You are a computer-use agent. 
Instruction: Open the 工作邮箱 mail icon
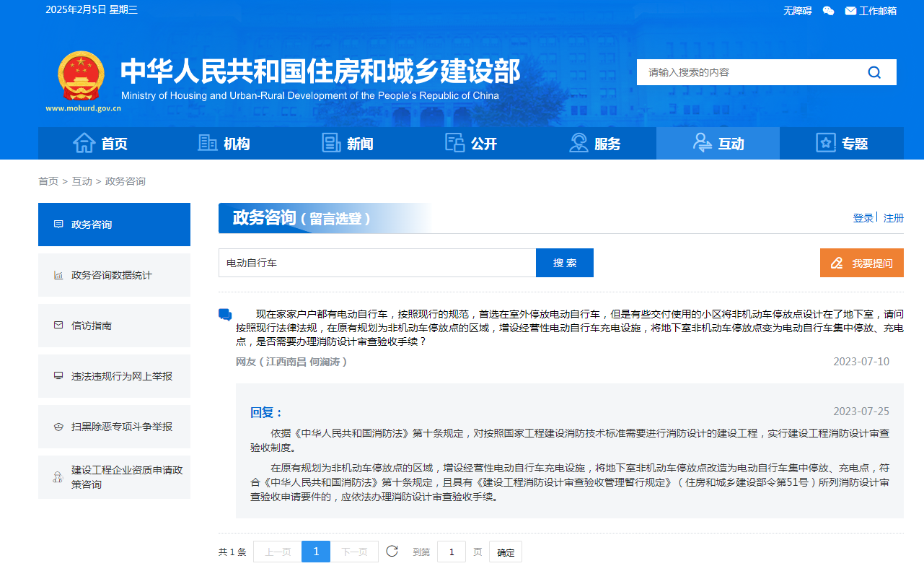(x=850, y=11)
